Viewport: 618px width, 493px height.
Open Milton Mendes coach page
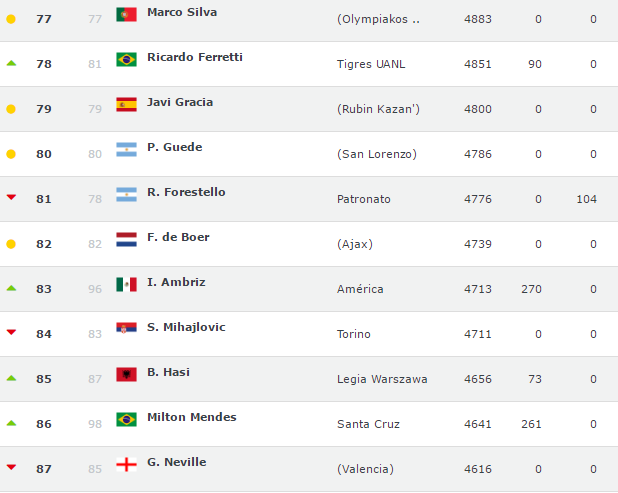point(191,417)
